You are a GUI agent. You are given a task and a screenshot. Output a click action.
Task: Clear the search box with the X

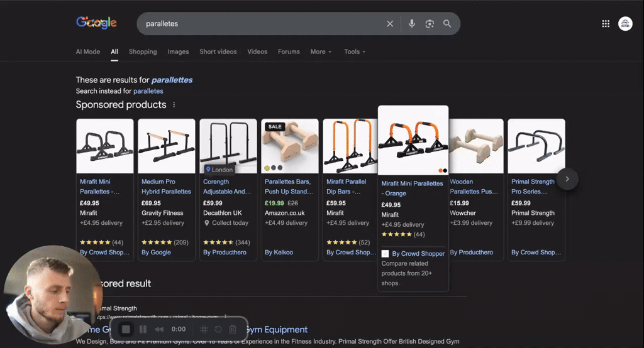tap(390, 24)
